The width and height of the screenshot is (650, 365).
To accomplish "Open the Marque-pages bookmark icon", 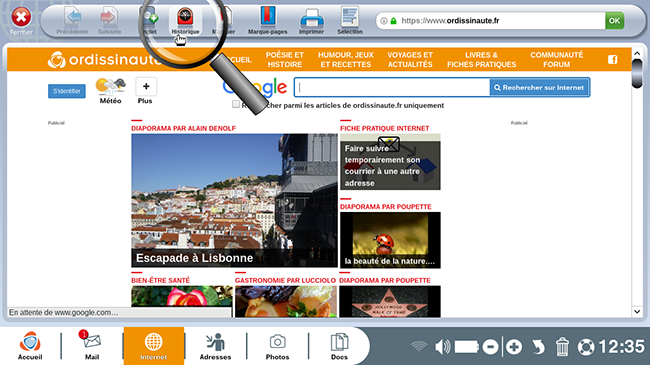I will tap(268, 17).
